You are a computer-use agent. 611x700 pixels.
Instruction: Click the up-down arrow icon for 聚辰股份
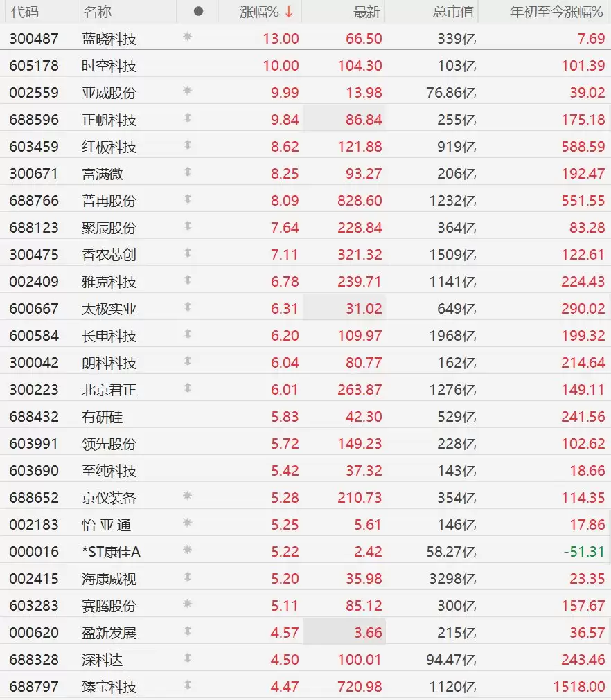tap(188, 226)
